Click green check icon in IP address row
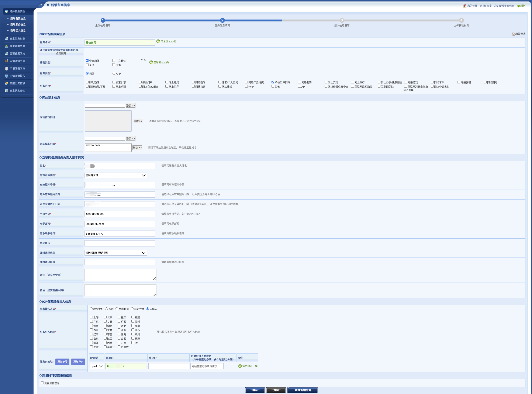This screenshot has height=394, width=532. [240, 366]
